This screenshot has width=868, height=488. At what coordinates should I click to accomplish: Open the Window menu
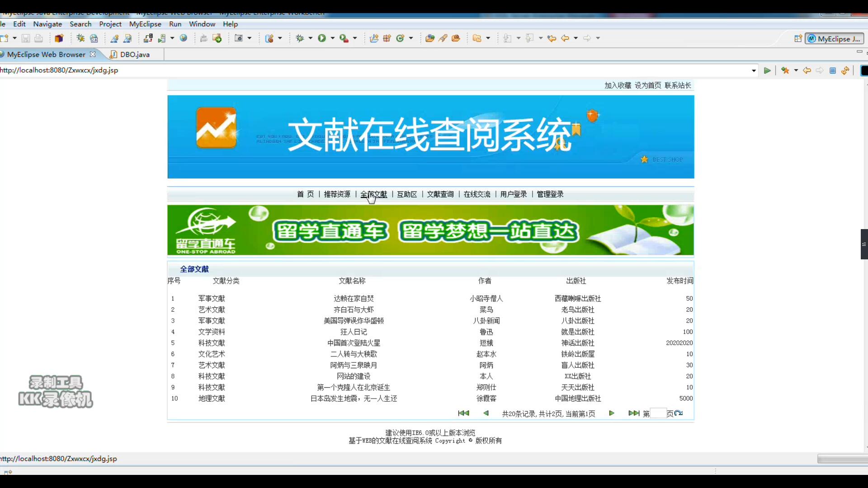(202, 24)
